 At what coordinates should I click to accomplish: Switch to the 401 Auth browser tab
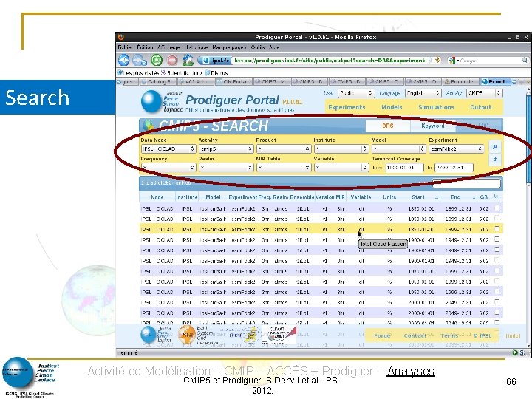(195, 82)
